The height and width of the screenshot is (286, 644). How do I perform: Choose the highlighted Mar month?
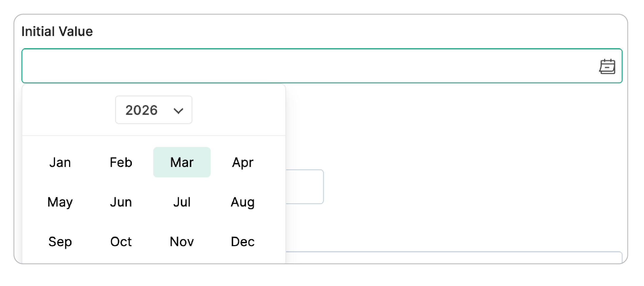pyautogui.click(x=182, y=162)
